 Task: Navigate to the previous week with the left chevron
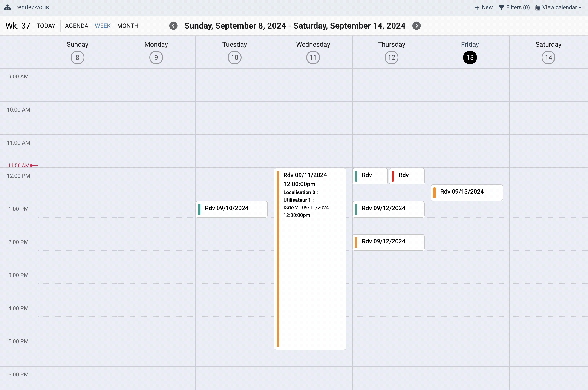[x=173, y=26]
